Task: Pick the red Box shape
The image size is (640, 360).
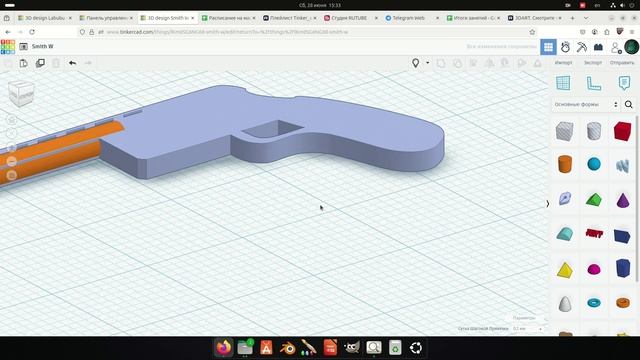Action: coord(622,131)
